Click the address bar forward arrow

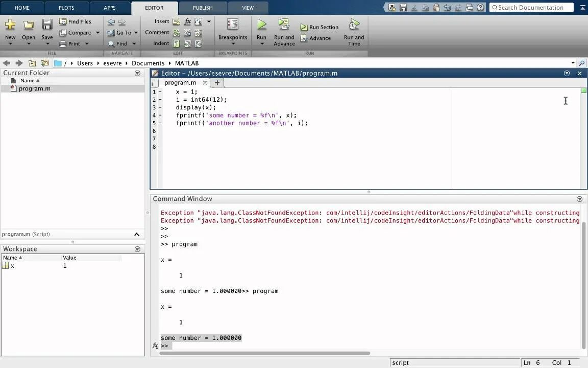click(19, 63)
